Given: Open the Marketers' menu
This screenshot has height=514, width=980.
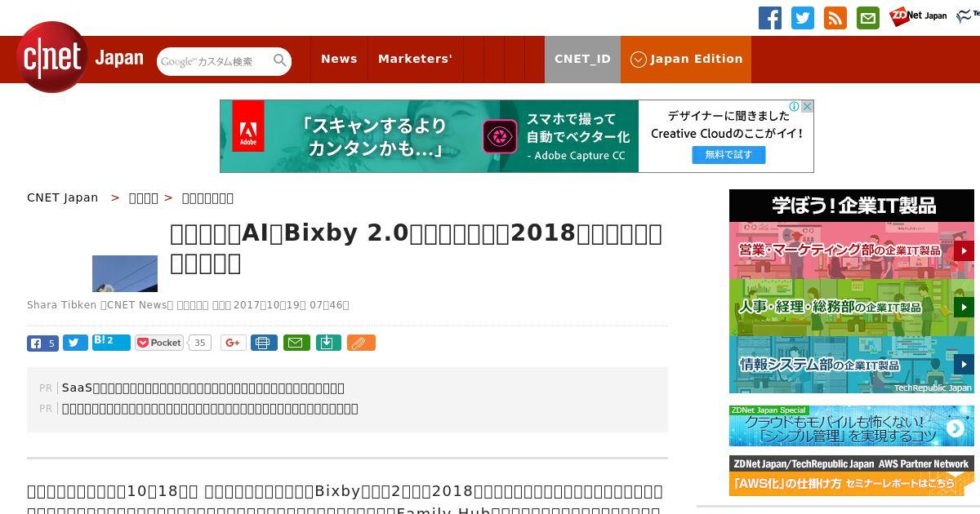Looking at the screenshot, I should click(415, 60).
